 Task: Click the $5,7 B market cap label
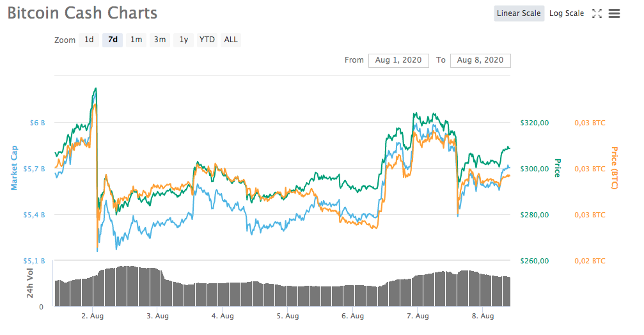(x=34, y=169)
